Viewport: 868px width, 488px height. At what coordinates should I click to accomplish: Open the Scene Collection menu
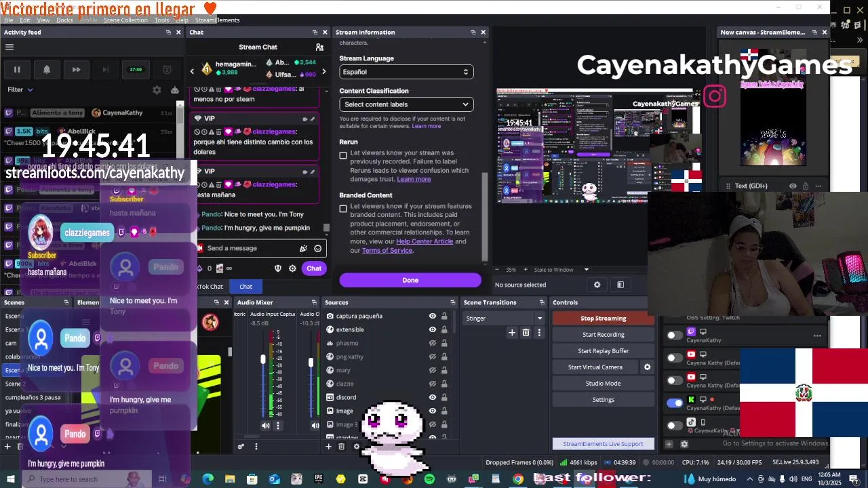coord(125,20)
